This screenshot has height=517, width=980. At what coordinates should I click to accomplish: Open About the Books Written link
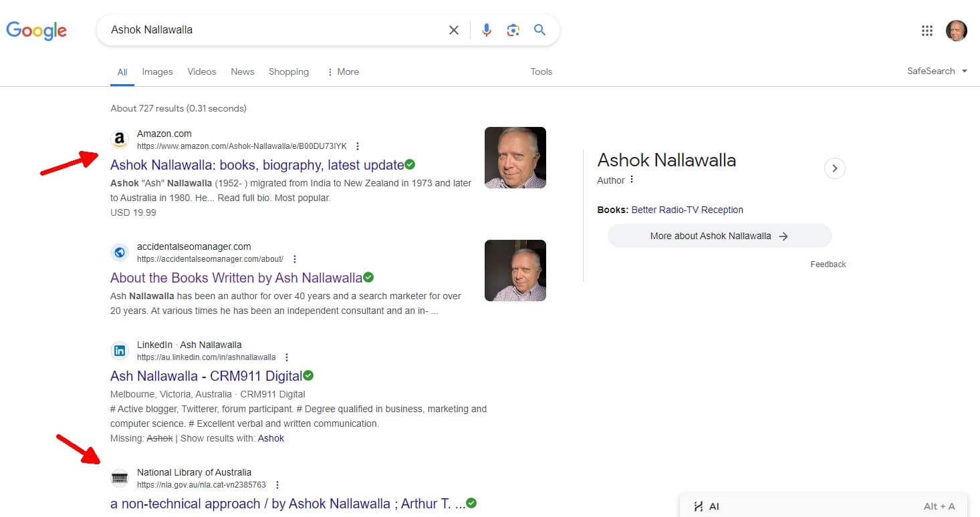click(x=236, y=278)
